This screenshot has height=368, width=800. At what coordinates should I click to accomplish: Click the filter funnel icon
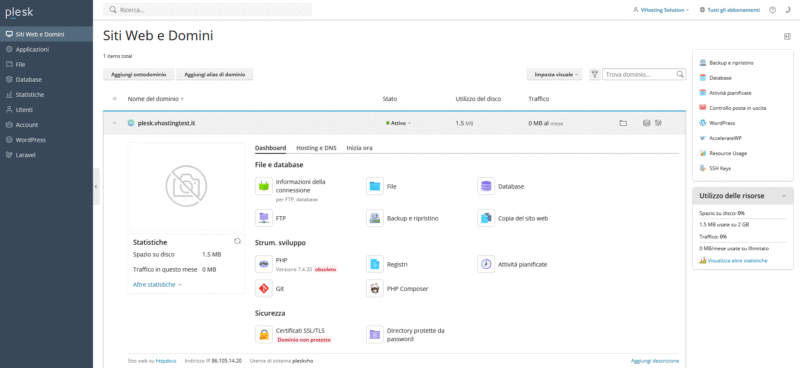pyautogui.click(x=594, y=75)
